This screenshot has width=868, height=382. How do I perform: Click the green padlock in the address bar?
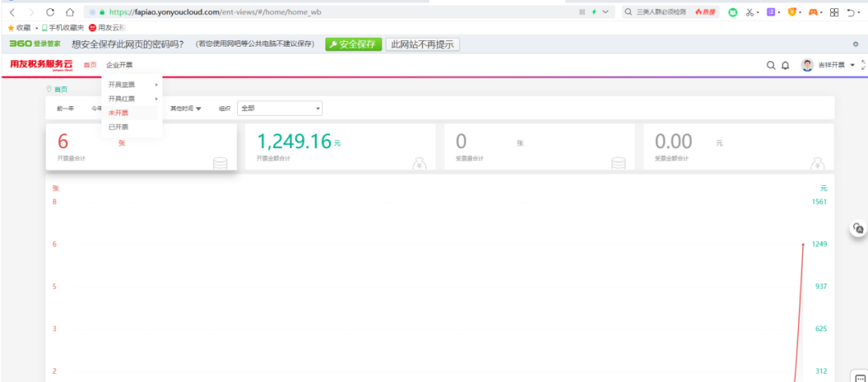tap(102, 11)
